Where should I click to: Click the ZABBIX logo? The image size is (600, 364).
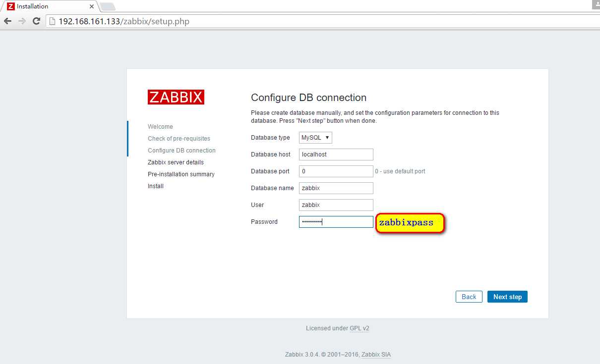(x=176, y=97)
